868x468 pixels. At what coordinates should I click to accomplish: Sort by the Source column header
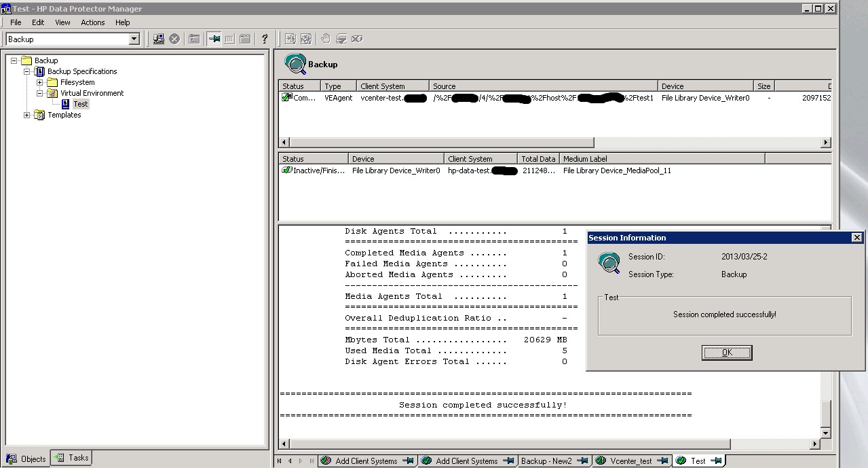pyautogui.click(x=544, y=86)
